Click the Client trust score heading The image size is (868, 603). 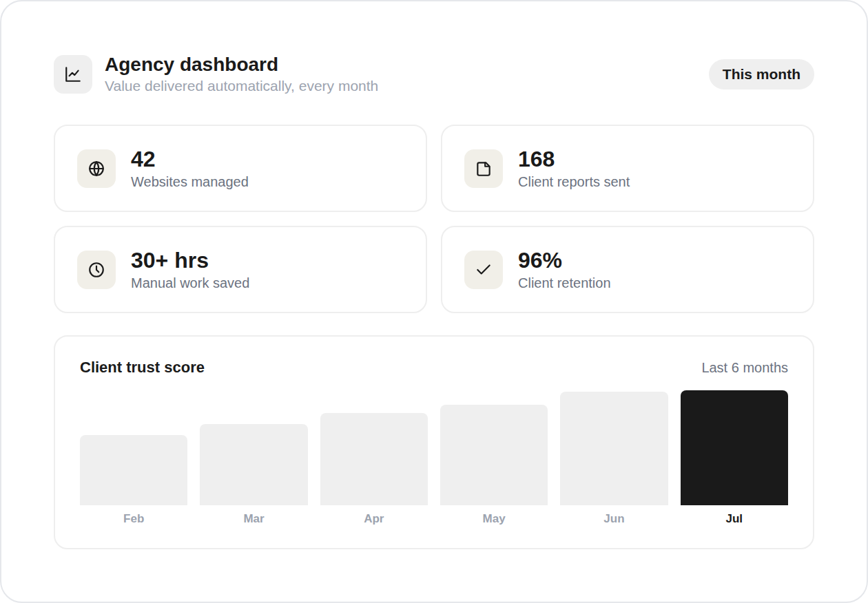[x=142, y=368]
